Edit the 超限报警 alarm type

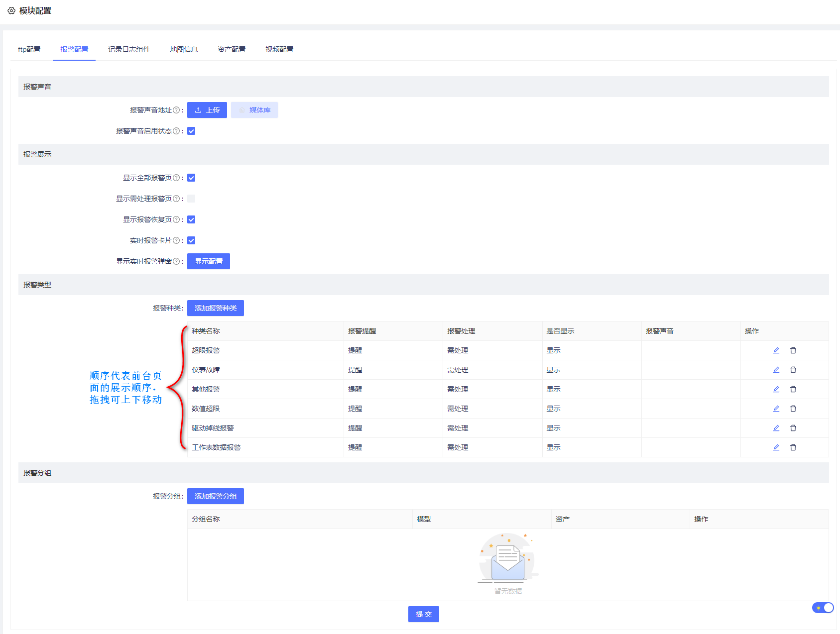tap(776, 350)
